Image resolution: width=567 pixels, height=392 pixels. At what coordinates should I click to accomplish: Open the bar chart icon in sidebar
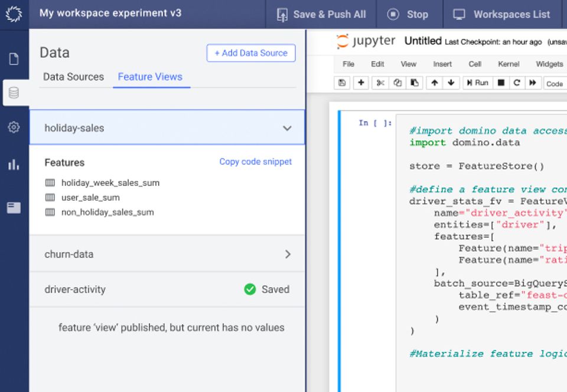coord(14,165)
